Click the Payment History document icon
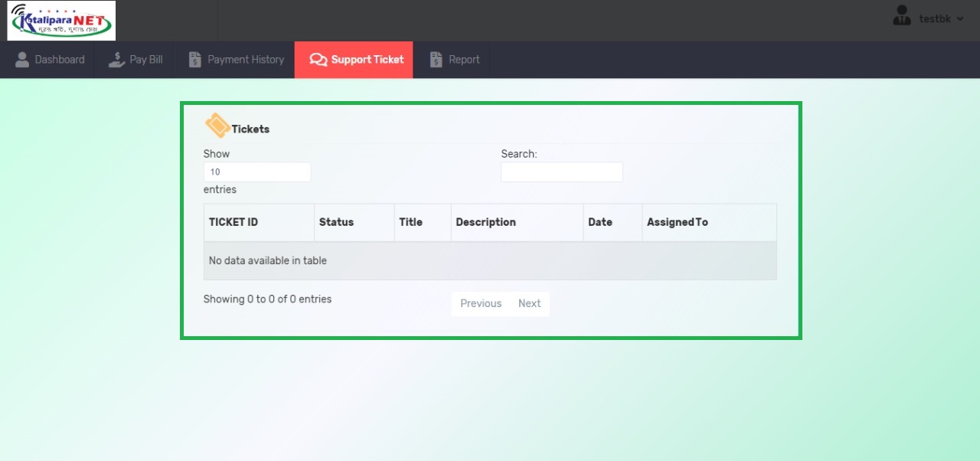The width and height of the screenshot is (980, 461). click(x=195, y=60)
